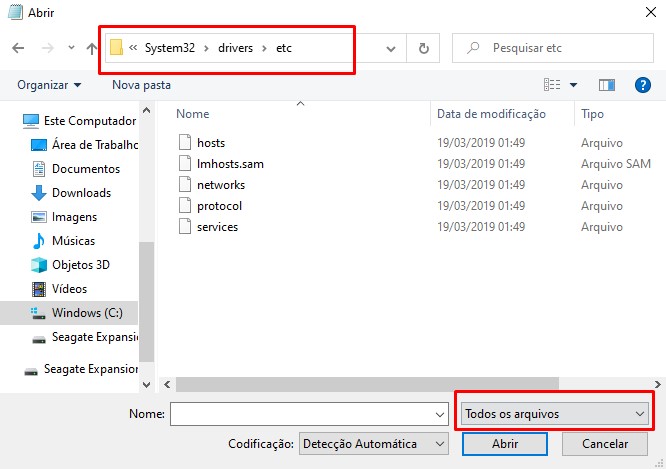Select the protocol file
Image resolution: width=666 pixels, height=469 pixels.
tap(219, 206)
